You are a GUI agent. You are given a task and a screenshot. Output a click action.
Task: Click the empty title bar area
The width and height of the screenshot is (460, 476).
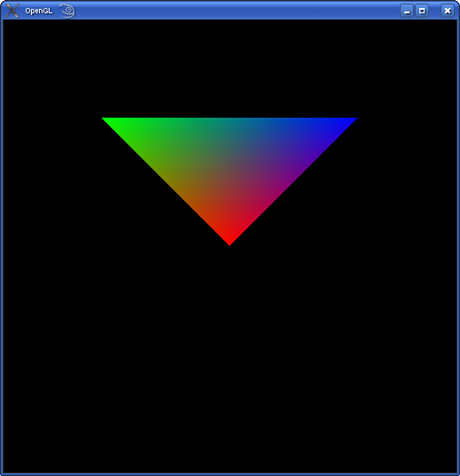(x=237, y=11)
